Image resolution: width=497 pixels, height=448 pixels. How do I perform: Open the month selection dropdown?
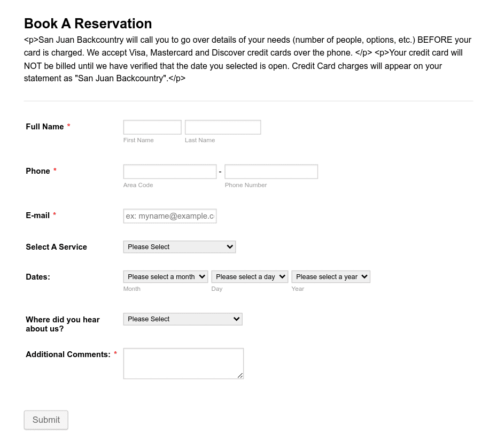(166, 277)
